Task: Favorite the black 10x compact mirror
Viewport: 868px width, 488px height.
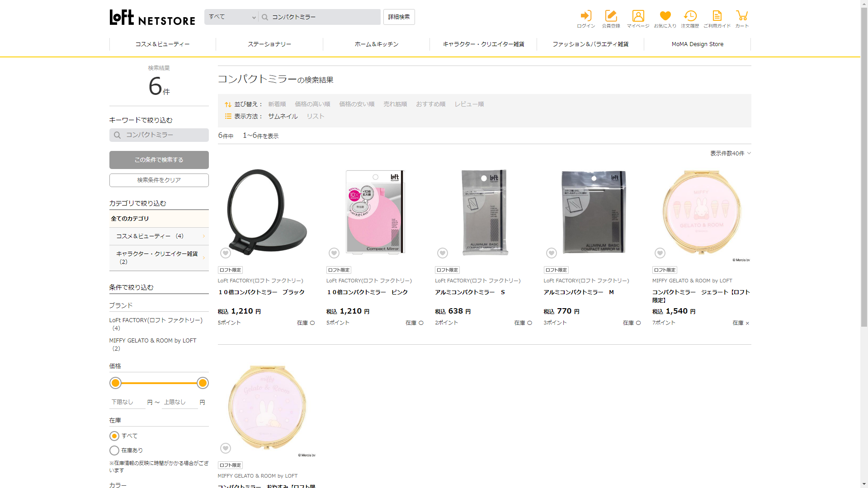Action: point(226,253)
